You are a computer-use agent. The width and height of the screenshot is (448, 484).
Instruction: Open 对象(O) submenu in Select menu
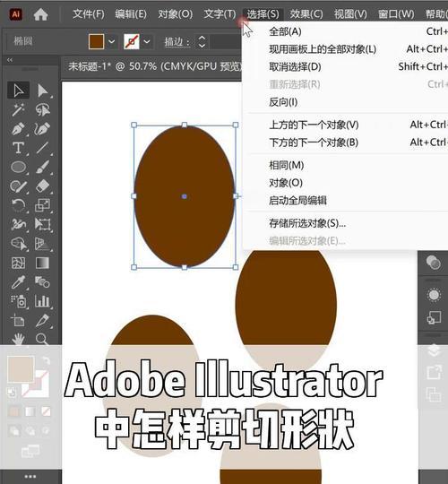click(345, 183)
